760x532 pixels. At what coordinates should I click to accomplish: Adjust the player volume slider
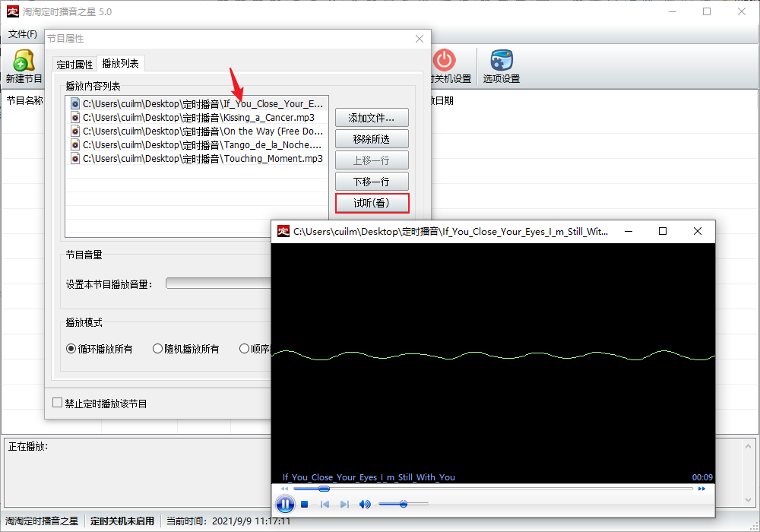click(404, 505)
